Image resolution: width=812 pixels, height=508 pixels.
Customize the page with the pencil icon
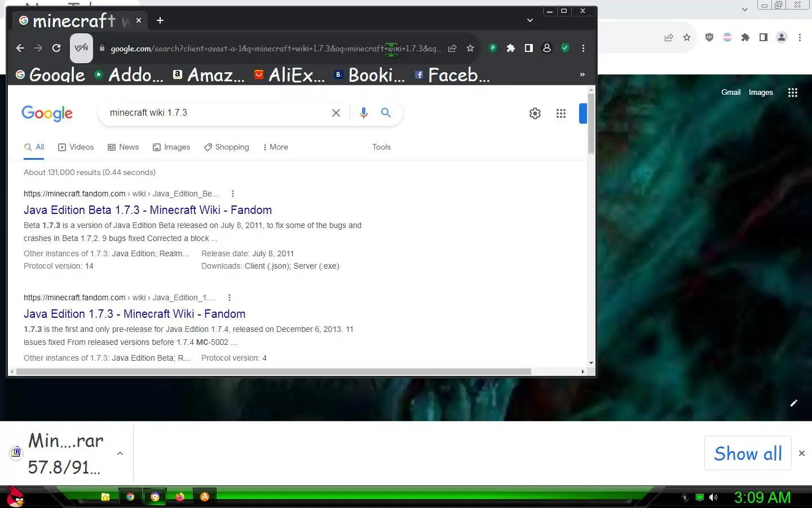(x=794, y=403)
